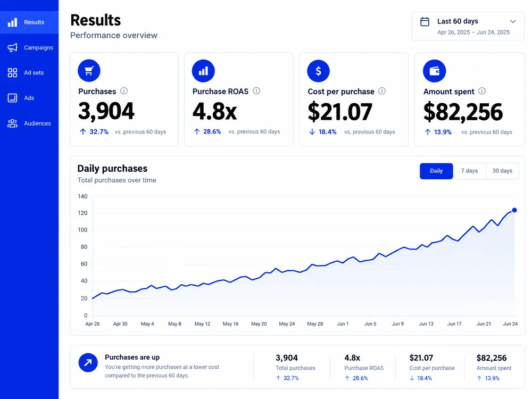Screen dimensions: 532x399
Task: Click Apr 26, 2025 – Jun 24, 2025 date text
Action: point(473,32)
